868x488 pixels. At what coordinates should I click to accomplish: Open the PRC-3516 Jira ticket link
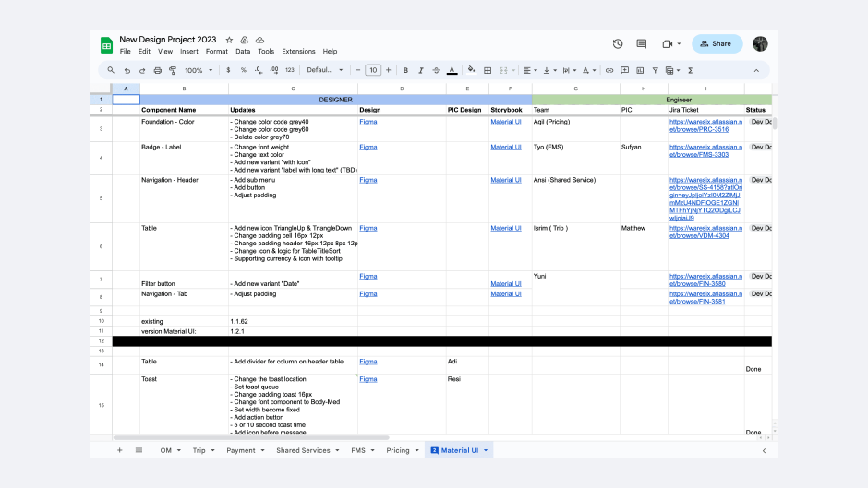pyautogui.click(x=705, y=125)
